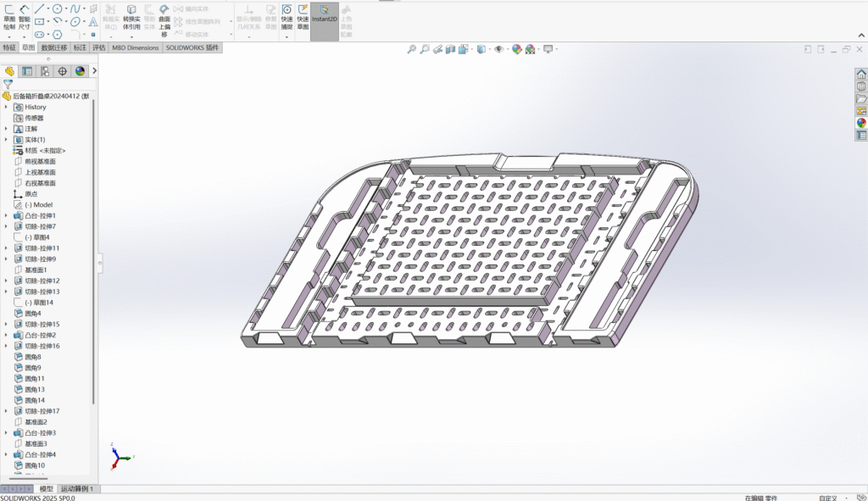Click the 智能尺寸 smart dimension tool

coord(24,15)
